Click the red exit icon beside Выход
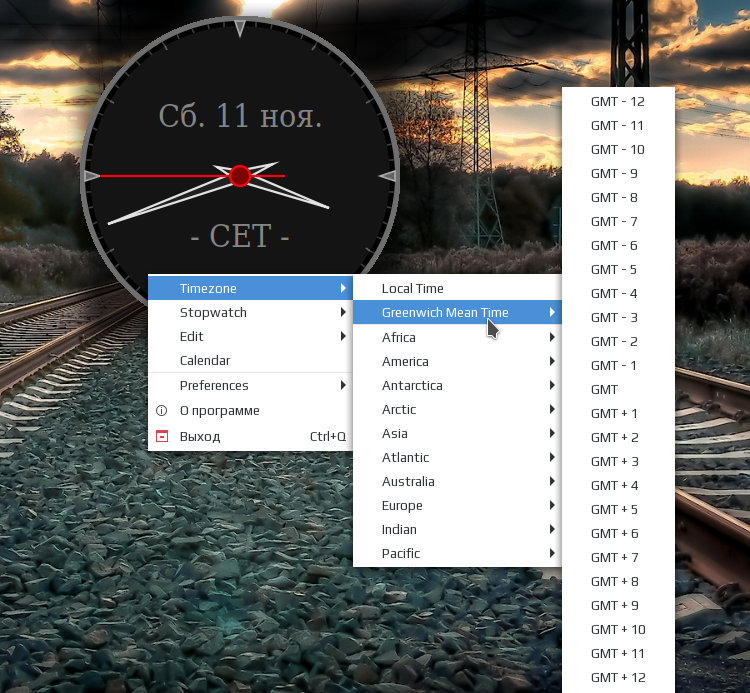 point(162,436)
